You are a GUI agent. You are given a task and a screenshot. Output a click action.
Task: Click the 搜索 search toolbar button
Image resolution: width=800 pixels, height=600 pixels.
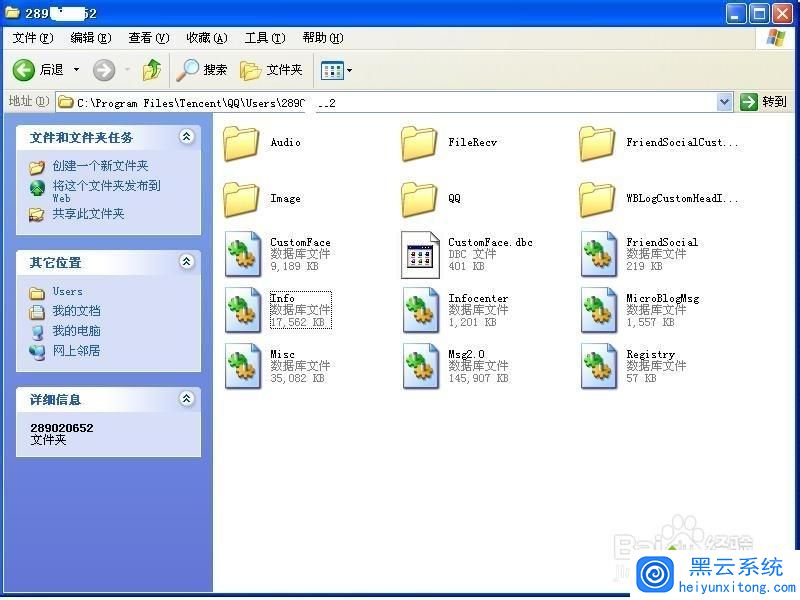[202, 70]
